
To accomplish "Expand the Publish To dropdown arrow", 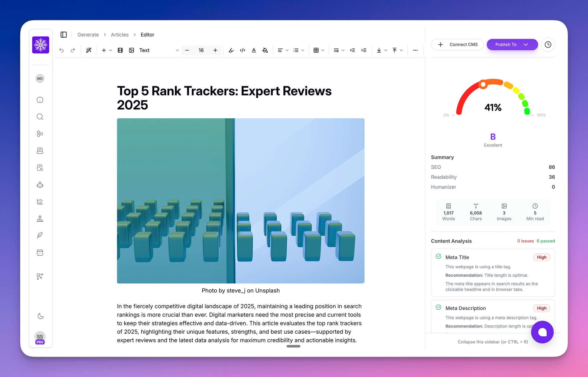I will point(526,44).
